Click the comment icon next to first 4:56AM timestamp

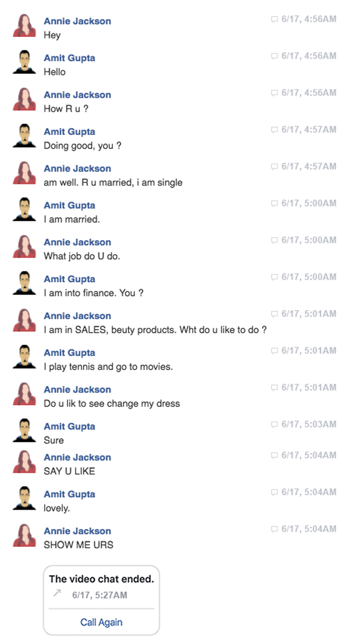click(274, 19)
